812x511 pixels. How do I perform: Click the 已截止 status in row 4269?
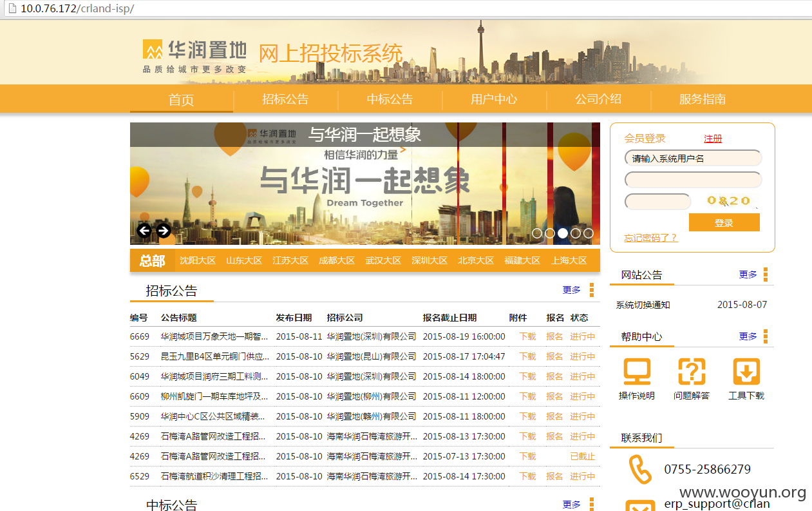[x=582, y=456]
